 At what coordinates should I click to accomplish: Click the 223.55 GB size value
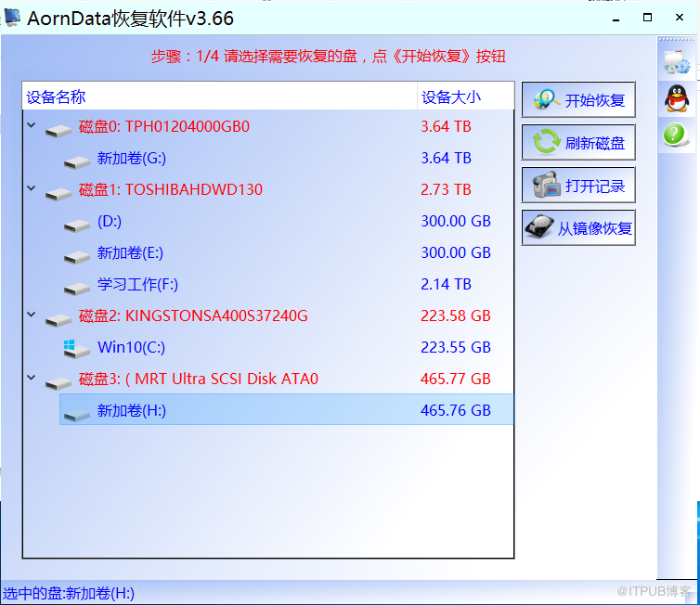click(456, 348)
